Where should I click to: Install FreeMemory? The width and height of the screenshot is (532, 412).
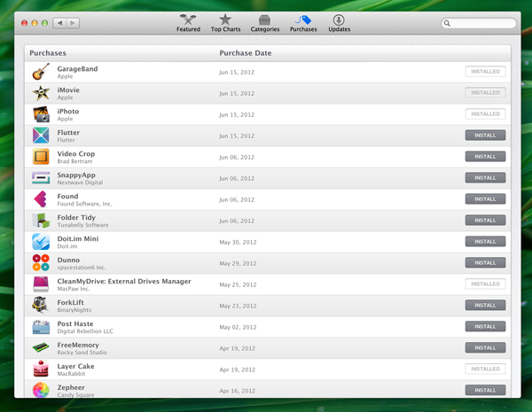(x=485, y=347)
